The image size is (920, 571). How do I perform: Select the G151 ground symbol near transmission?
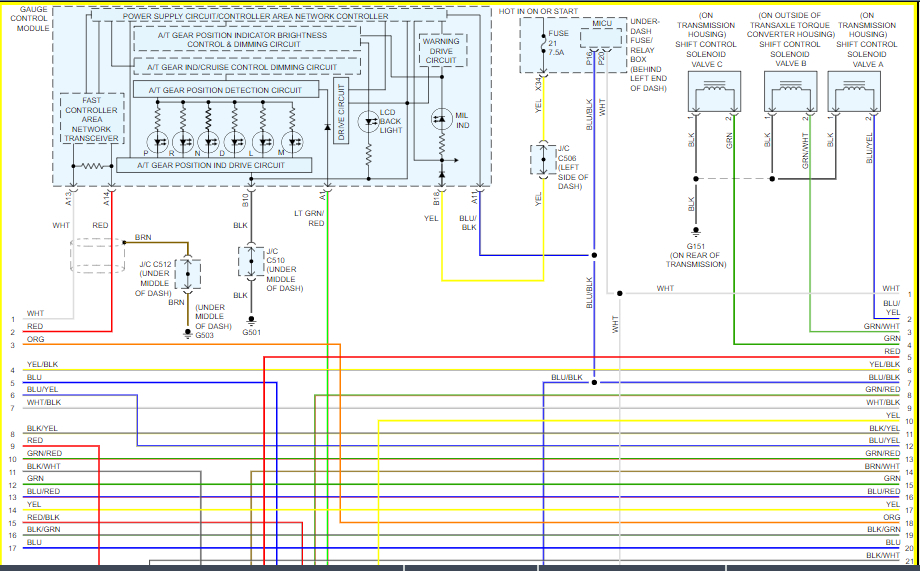[692, 230]
